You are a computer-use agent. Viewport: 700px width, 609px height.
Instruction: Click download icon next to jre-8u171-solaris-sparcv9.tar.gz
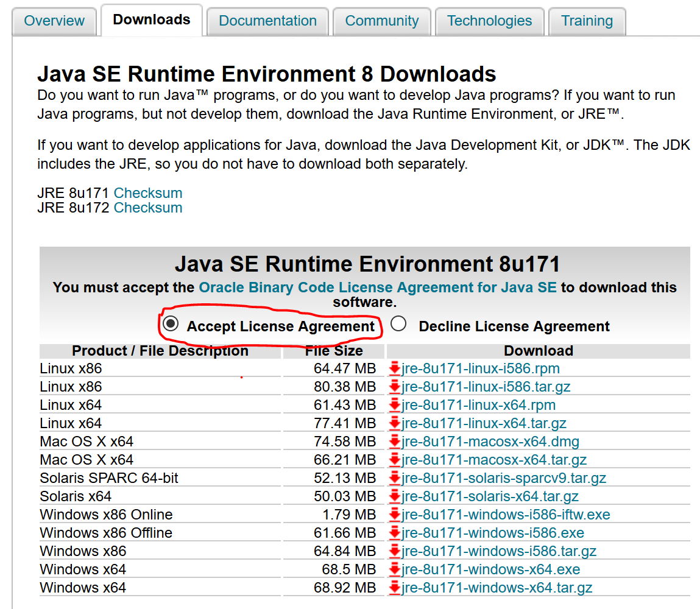395,478
